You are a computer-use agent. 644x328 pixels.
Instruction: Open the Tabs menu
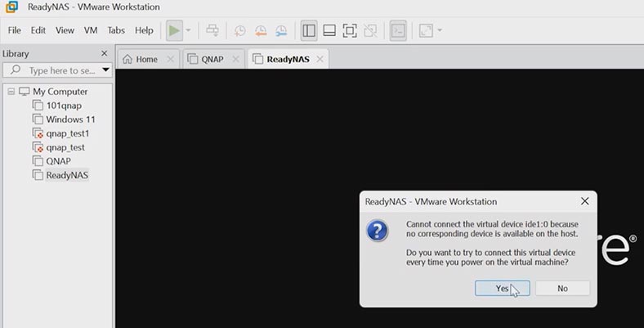116,30
